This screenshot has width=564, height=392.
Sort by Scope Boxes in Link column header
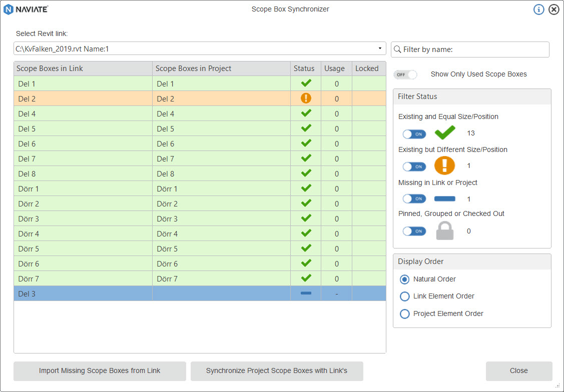pyautogui.click(x=83, y=68)
